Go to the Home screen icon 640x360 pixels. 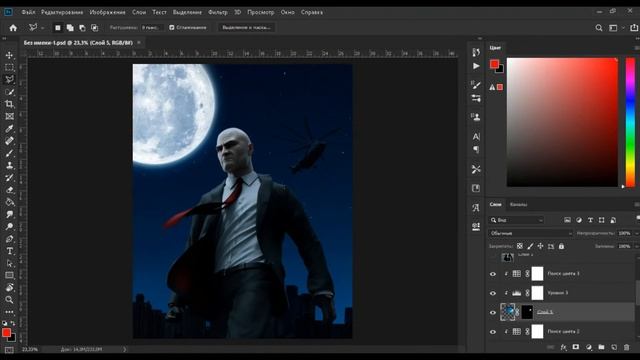[x=13, y=28]
